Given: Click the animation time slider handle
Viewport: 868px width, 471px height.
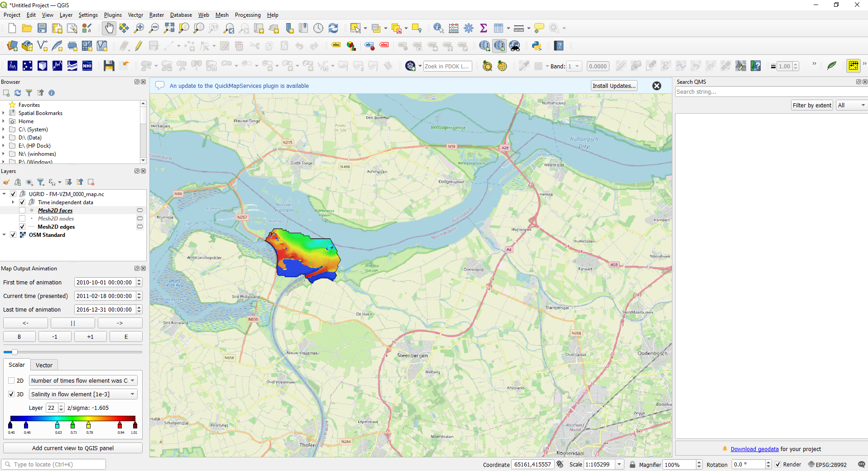Looking at the screenshot, I should pos(14,352).
